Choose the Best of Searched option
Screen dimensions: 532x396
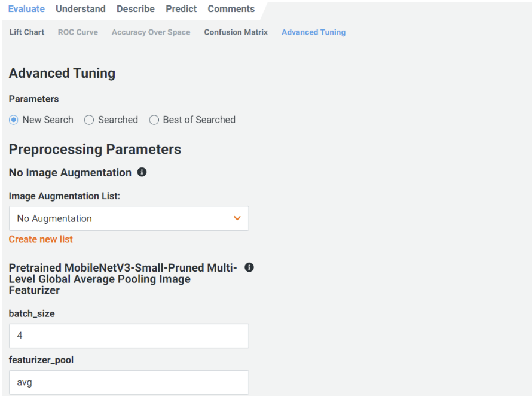(x=154, y=120)
